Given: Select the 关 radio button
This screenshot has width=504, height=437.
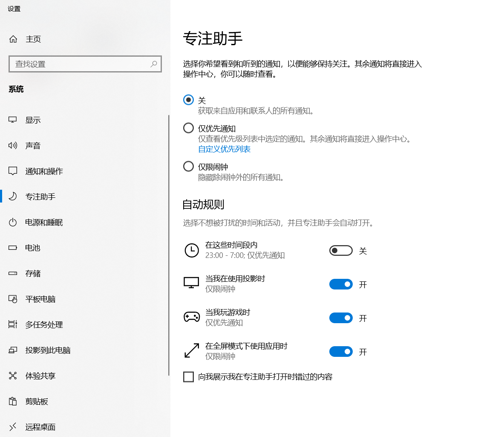Looking at the screenshot, I should click(188, 100).
